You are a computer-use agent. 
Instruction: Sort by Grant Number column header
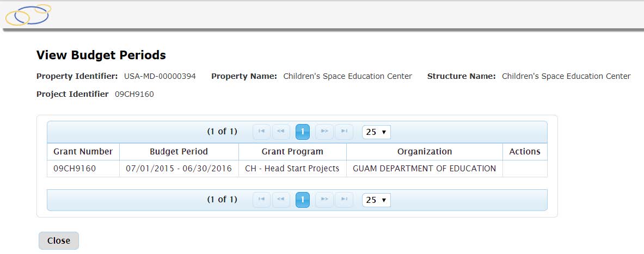coord(83,152)
